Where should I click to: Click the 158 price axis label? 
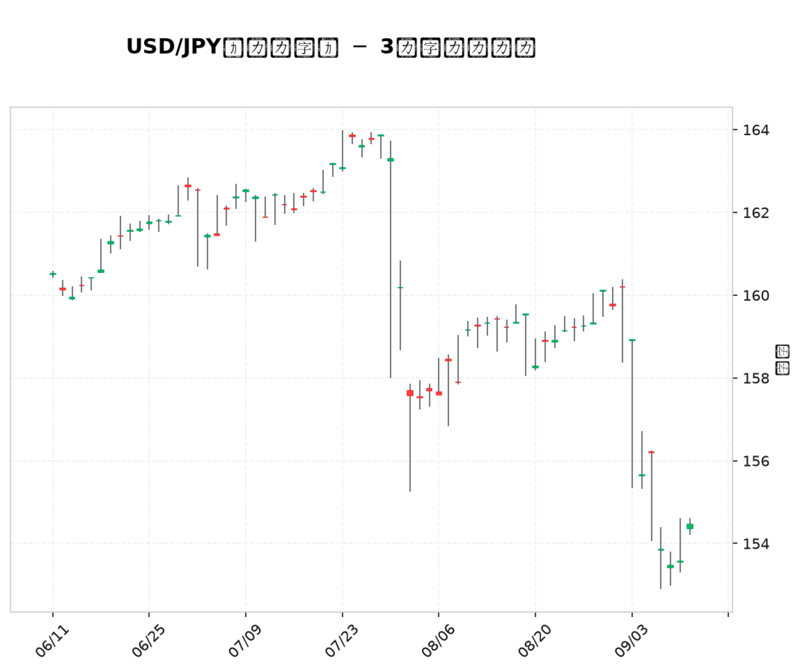(x=756, y=378)
